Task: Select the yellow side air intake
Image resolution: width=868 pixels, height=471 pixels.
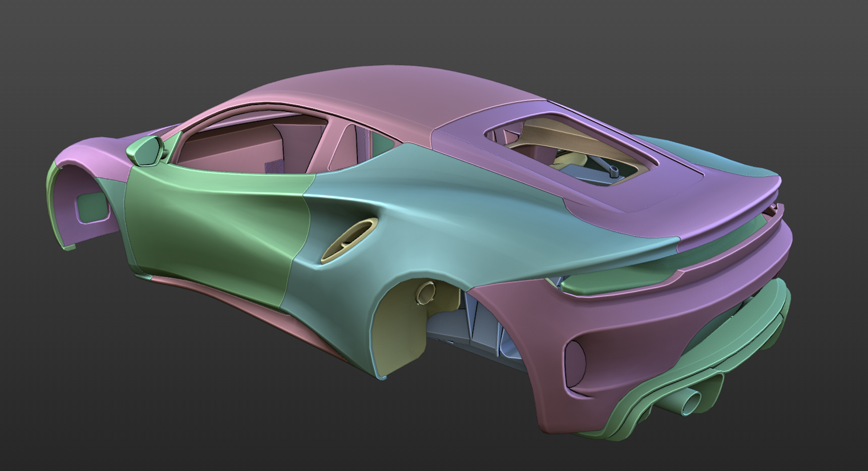Action: (349, 240)
